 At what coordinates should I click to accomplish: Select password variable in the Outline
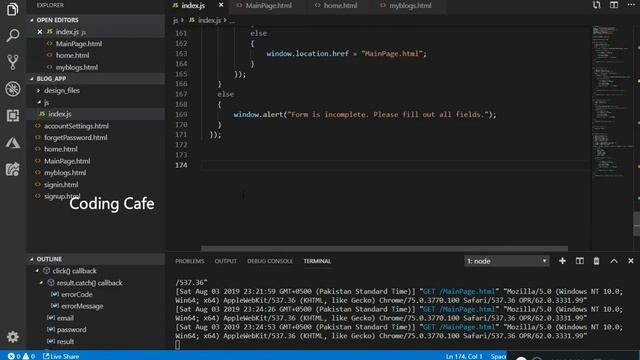pos(71,329)
